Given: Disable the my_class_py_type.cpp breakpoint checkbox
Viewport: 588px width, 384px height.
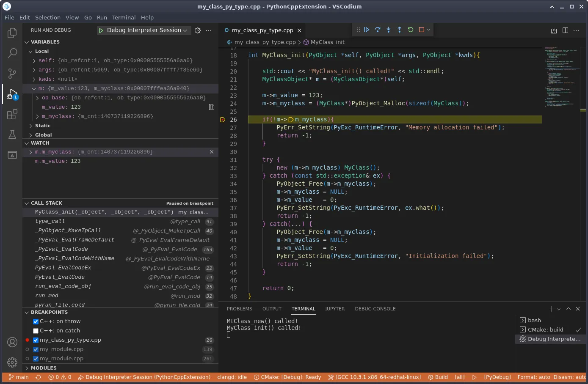Looking at the screenshot, I should (36, 340).
